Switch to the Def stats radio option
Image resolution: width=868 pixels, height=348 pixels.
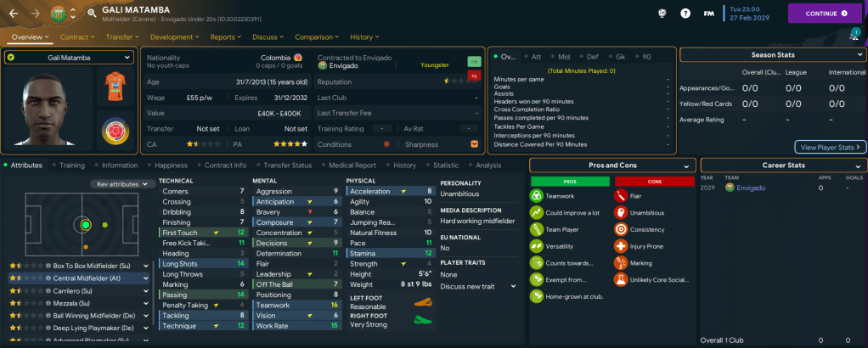589,56
